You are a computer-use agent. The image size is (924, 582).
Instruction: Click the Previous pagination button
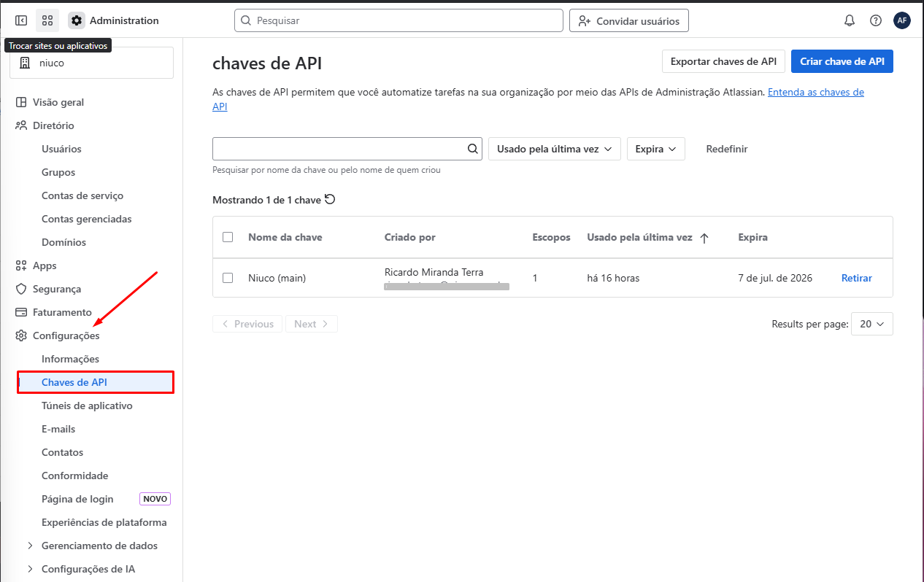point(247,324)
